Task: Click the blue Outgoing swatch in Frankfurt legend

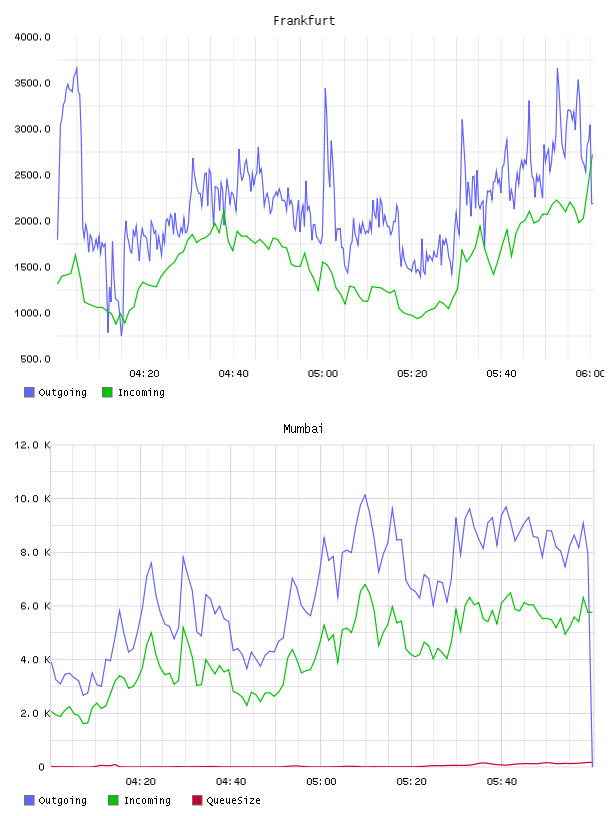Action: coord(29,392)
